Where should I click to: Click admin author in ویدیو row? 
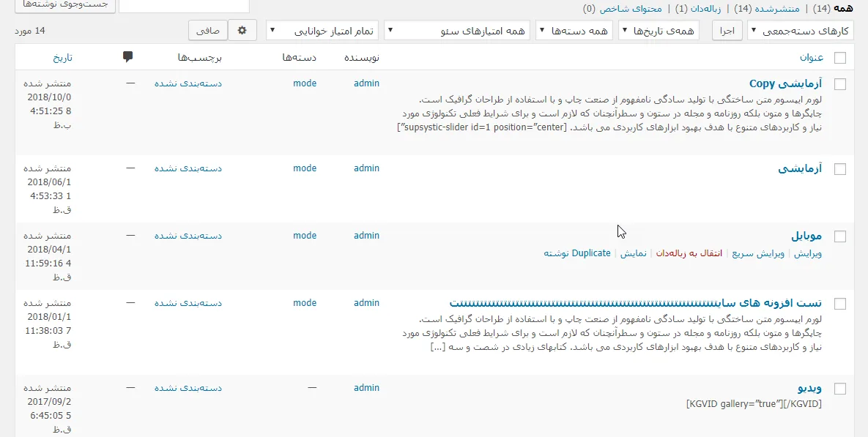(x=366, y=388)
